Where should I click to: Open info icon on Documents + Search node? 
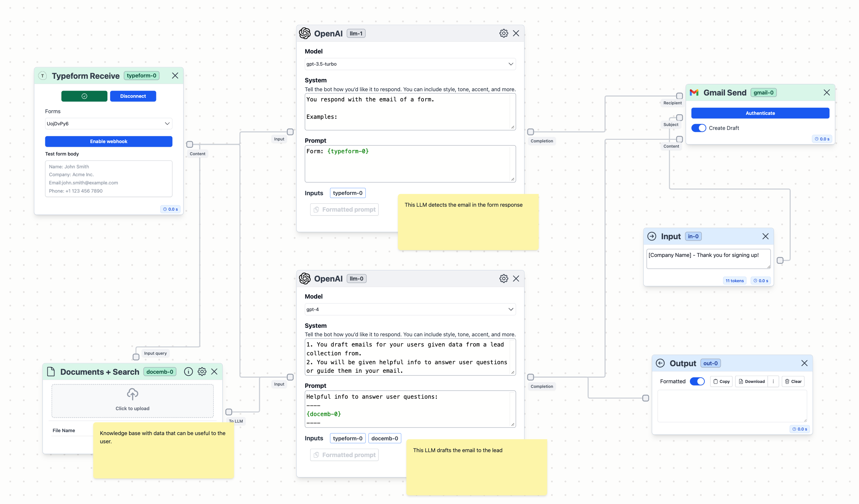[x=188, y=371]
